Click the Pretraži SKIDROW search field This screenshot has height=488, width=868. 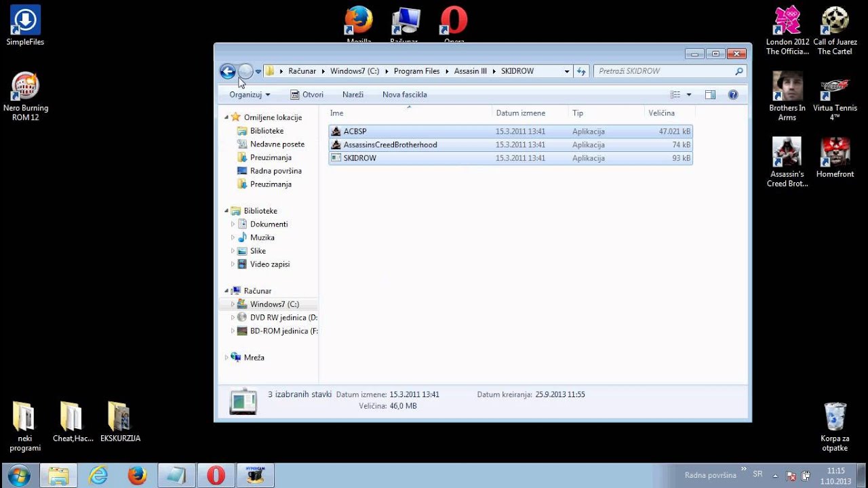(670, 71)
